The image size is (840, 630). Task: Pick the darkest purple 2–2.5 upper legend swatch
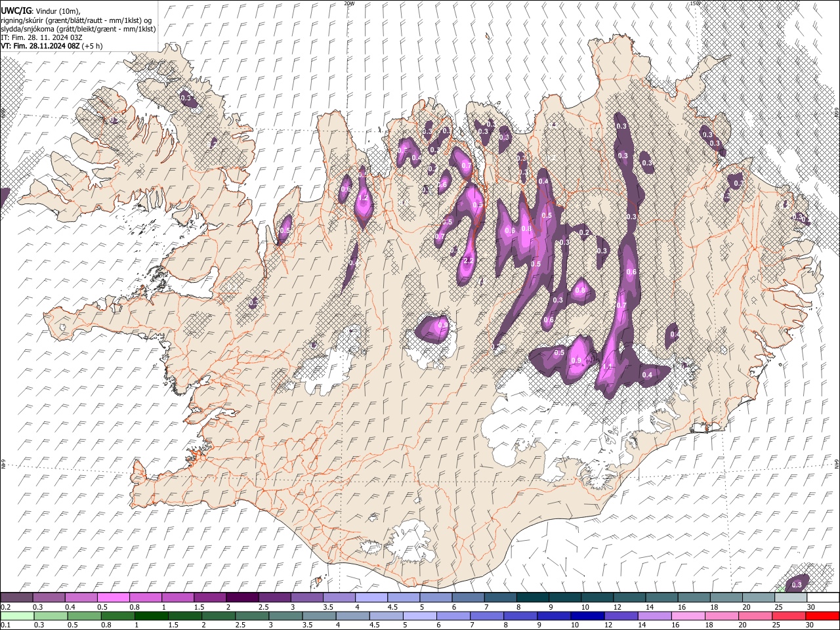point(241,597)
